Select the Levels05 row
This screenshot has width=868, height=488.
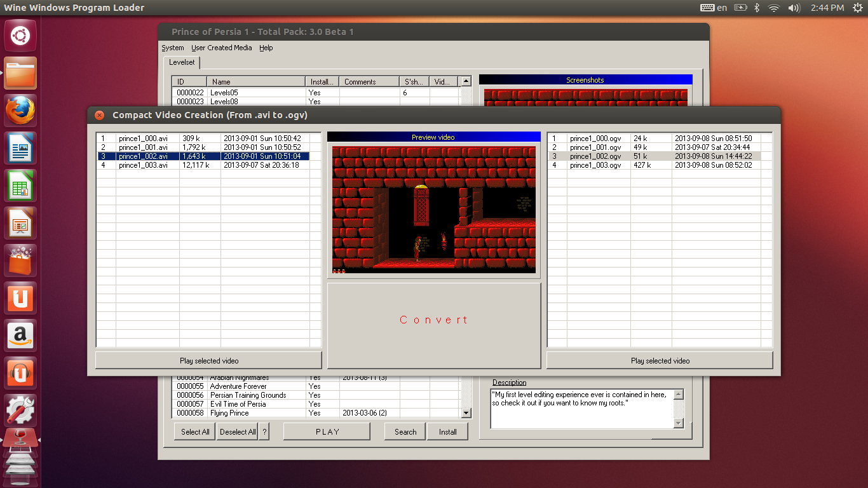click(316, 93)
